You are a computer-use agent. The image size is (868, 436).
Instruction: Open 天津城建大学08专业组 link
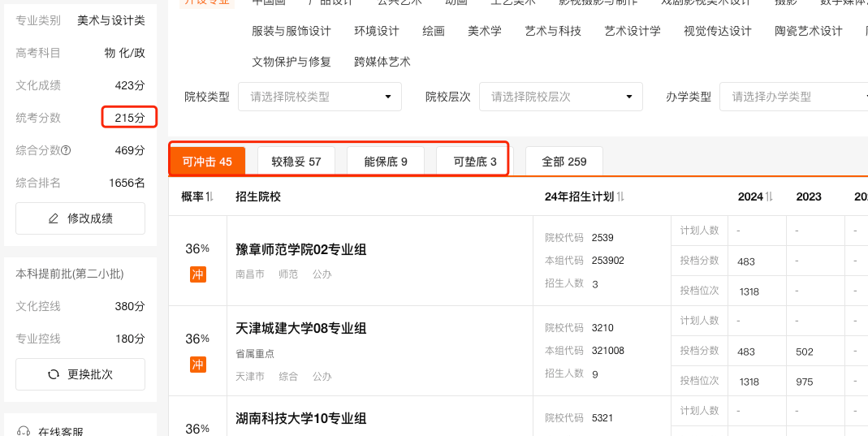[x=300, y=328]
